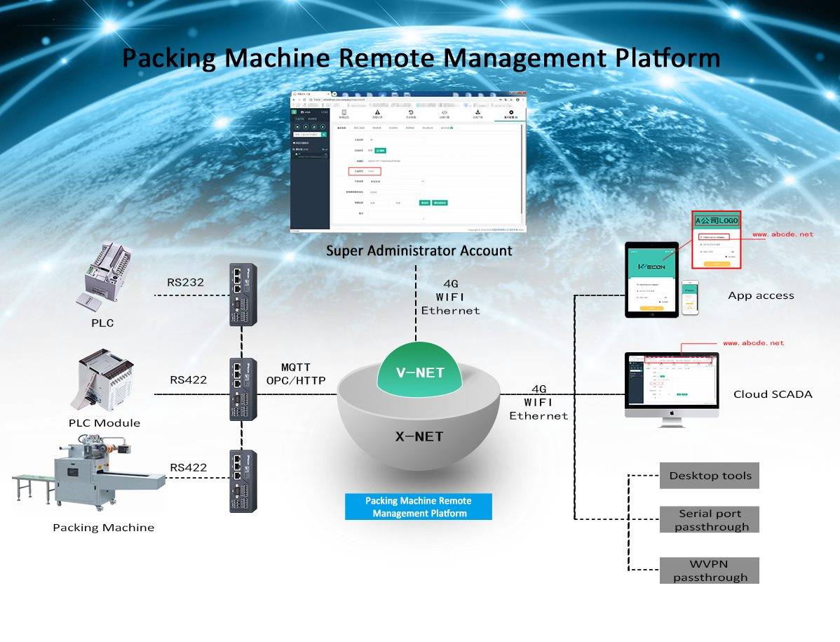The image size is (840, 642).
Task: Click the PLC Module caption
Action: [104, 423]
